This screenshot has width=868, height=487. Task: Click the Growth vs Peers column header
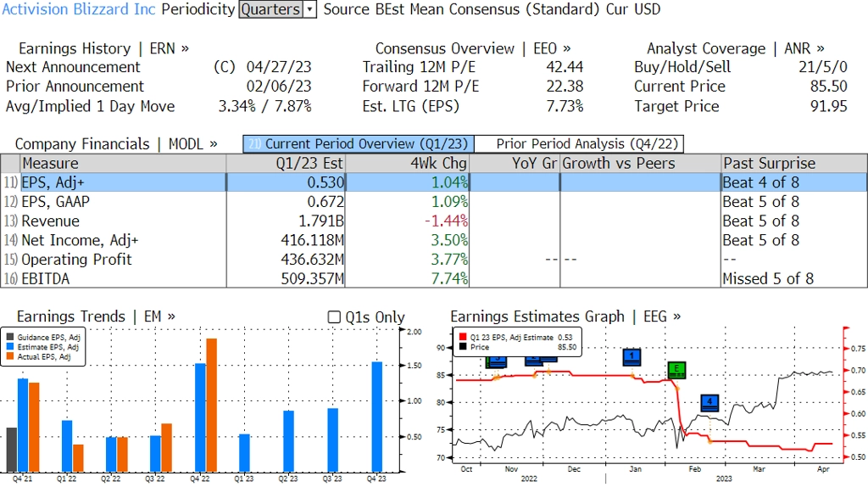click(641, 164)
